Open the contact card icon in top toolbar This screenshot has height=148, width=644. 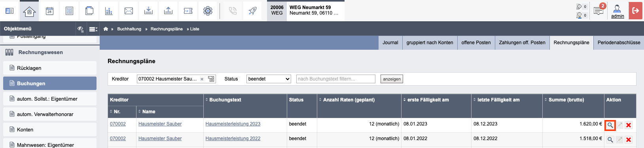[9, 11]
